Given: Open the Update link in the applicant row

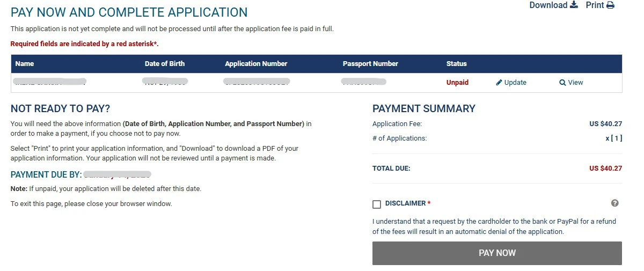Looking at the screenshot, I should coord(515,83).
